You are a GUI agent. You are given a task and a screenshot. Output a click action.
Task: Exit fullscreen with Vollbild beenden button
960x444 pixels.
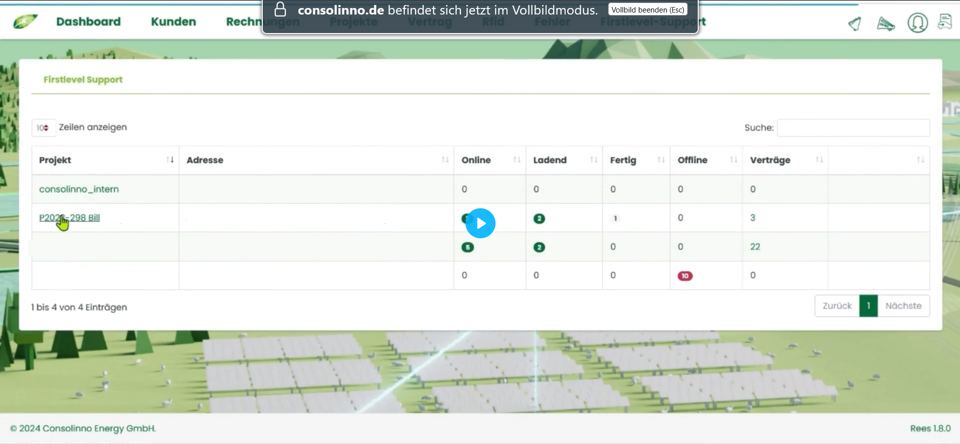pyautogui.click(x=648, y=10)
